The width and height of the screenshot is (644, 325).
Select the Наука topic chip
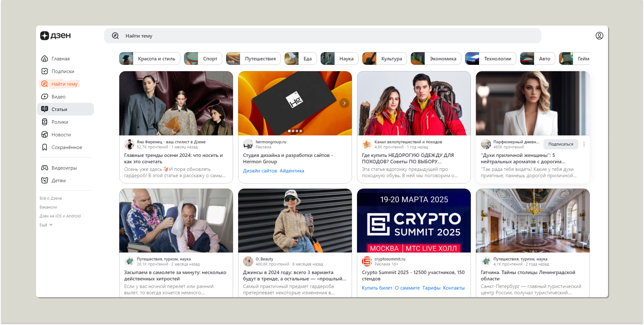tap(340, 59)
